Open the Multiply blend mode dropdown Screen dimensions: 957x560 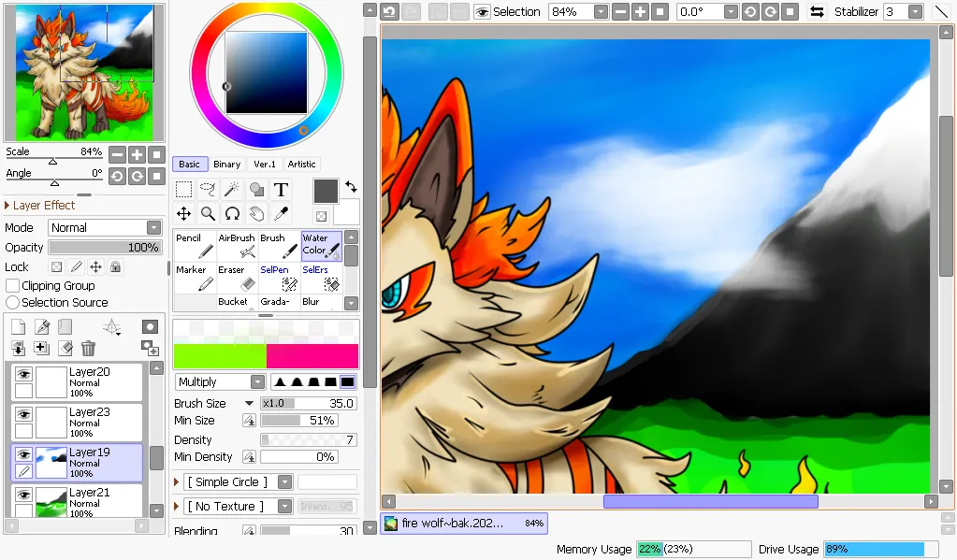click(257, 381)
